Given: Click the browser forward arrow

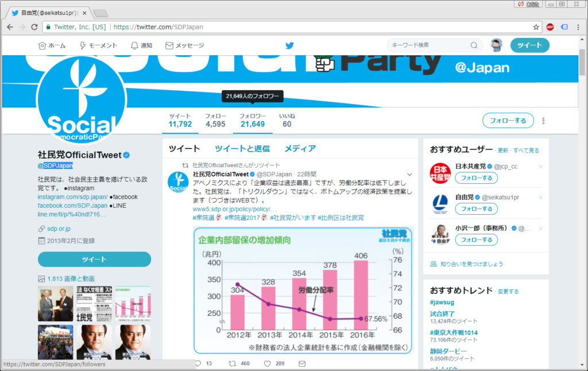Looking at the screenshot, I should [22, 27].
